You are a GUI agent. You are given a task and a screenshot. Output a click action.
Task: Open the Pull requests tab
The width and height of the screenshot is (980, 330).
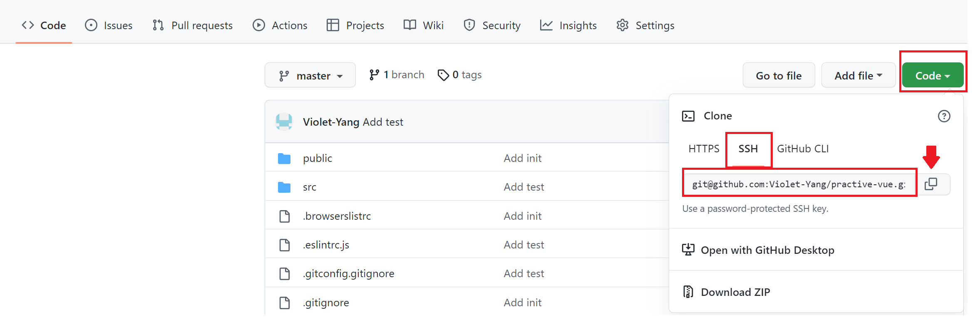193,25
